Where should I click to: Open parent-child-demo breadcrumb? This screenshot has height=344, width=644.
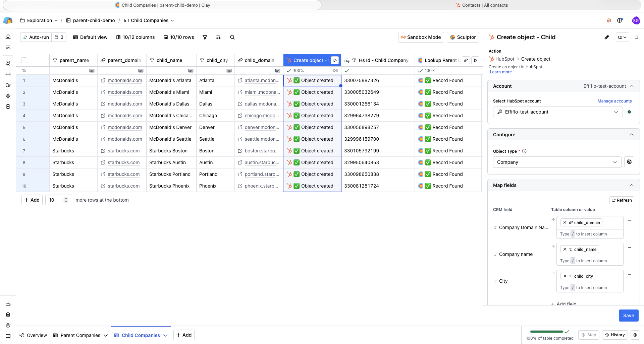click(x=91, y=20)
